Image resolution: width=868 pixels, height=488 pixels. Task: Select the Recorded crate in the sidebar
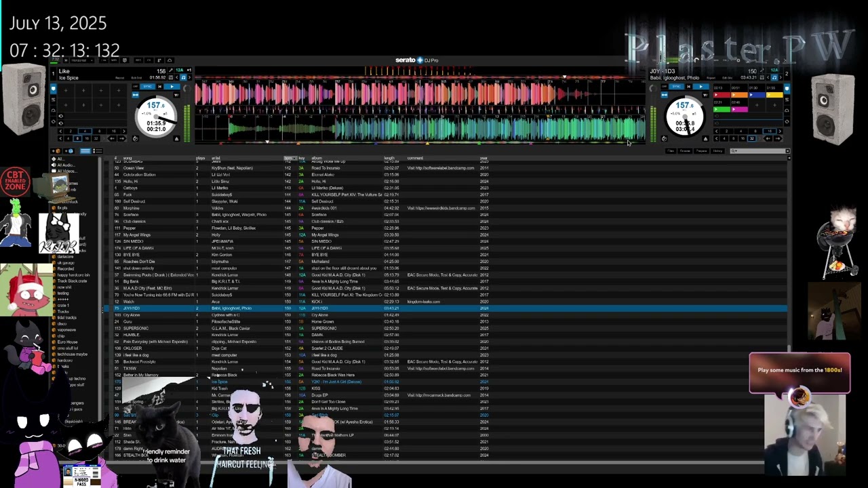(66, 268)
